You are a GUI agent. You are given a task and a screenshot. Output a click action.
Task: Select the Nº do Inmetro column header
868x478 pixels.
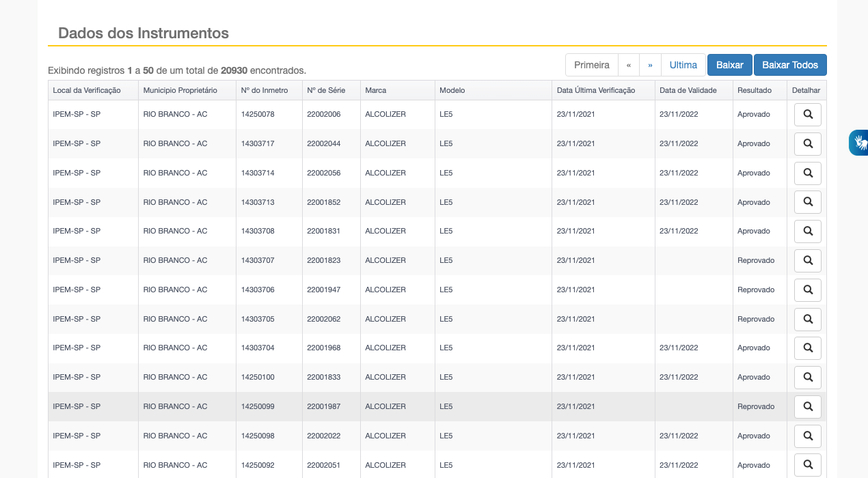pos(265,90)
